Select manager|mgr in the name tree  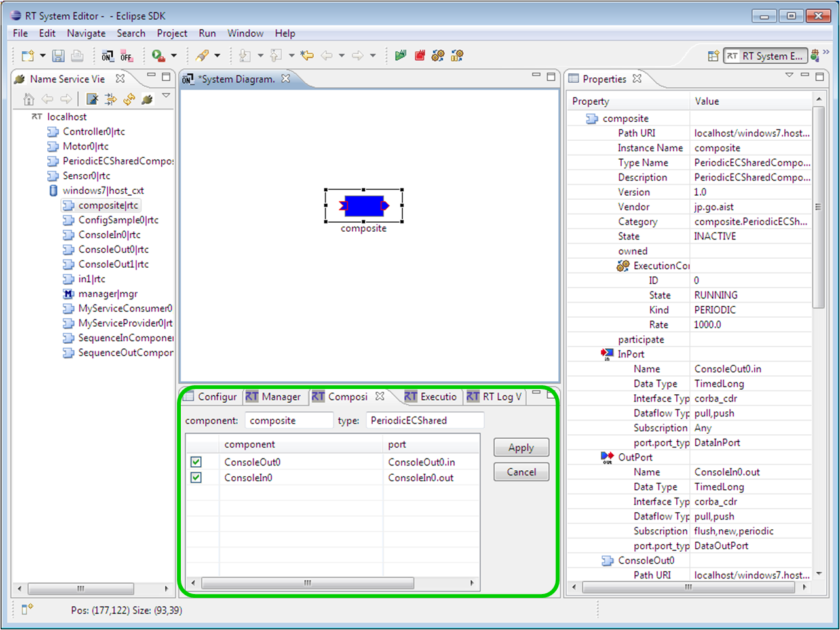[x=107, y=294]
